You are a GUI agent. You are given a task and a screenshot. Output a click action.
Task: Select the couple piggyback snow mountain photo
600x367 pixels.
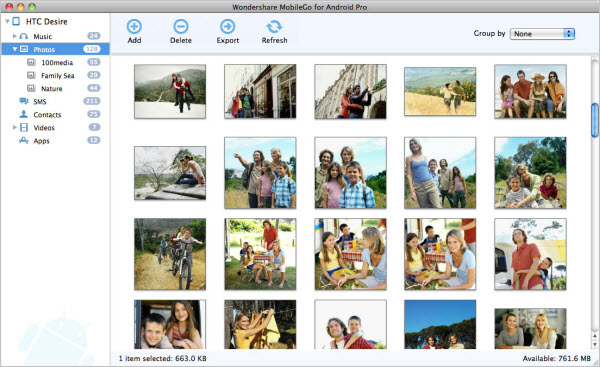(170, 91)
